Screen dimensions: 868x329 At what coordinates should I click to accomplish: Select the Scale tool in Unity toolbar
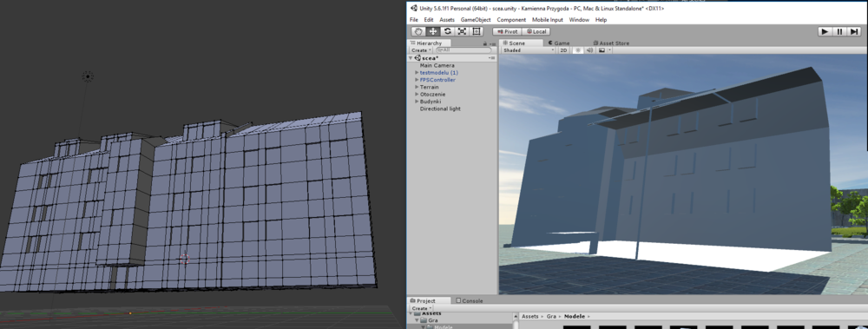(x=462, y=31)
